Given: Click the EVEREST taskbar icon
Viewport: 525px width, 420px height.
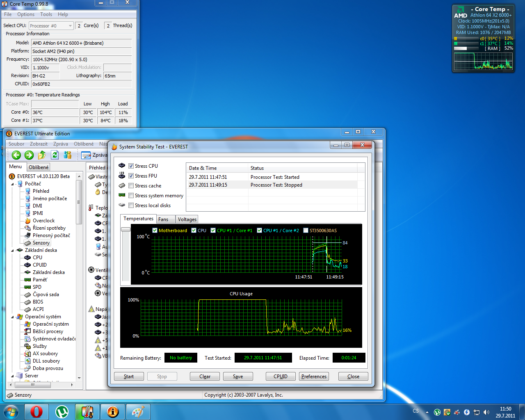Looking at the screenshot, I should pyautogui.click(x=112, y=412).
